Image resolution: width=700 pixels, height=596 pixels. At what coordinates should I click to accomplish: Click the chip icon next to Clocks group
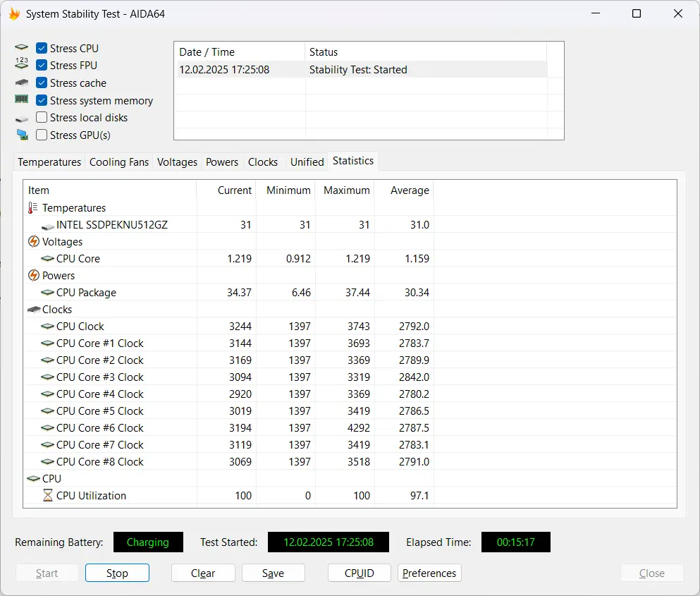click(x=34, y=309)
